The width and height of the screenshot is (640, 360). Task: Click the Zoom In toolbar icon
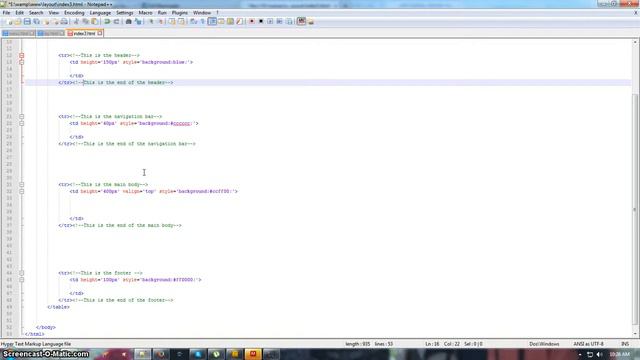click(x=151, y=22)
